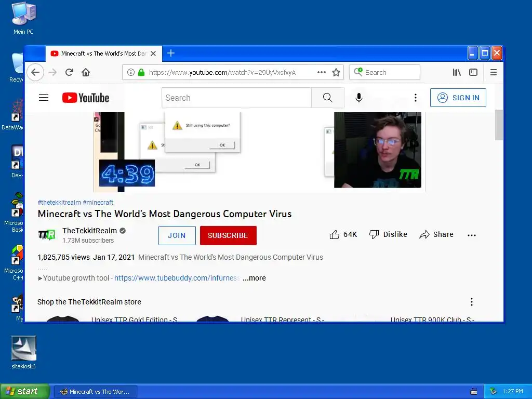
Task: Select the sitekiosk6 desktop icon
Action: 23,353
